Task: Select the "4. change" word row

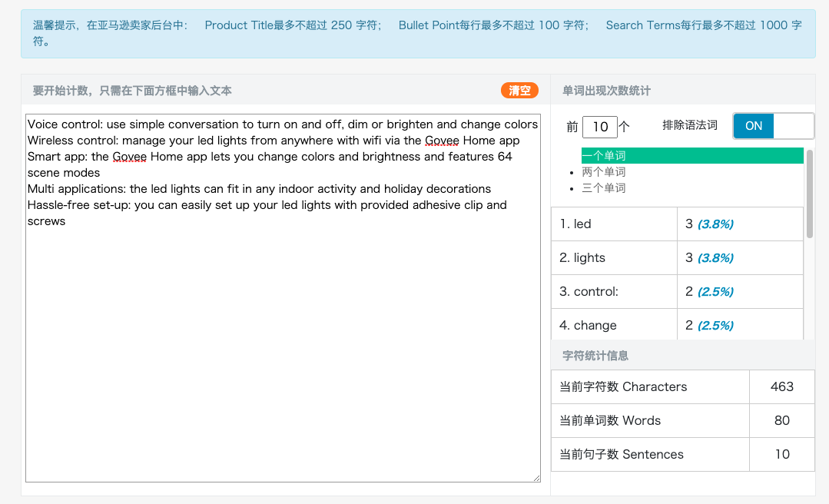Action: pos(613,326)
